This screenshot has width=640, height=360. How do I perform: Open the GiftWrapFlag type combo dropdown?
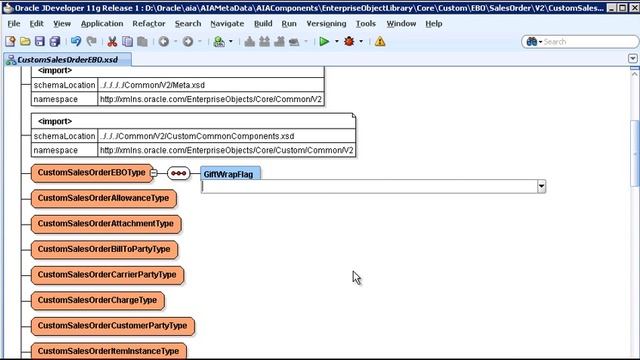[x=541, y=187]
